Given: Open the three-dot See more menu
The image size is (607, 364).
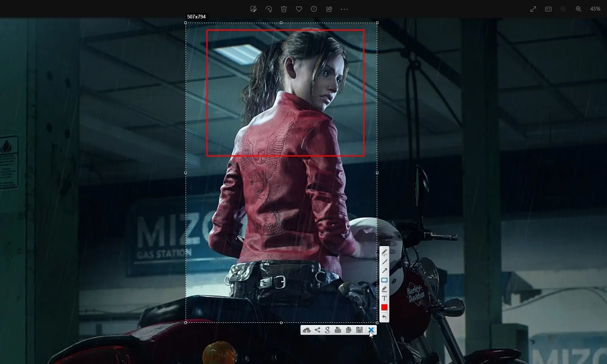Looking at the screenshot, I should tap(344, 9).
